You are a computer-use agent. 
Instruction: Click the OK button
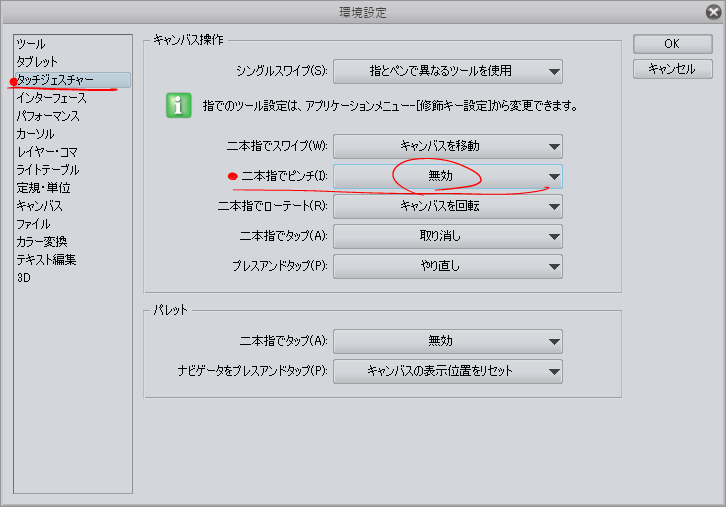click(673, 44)
